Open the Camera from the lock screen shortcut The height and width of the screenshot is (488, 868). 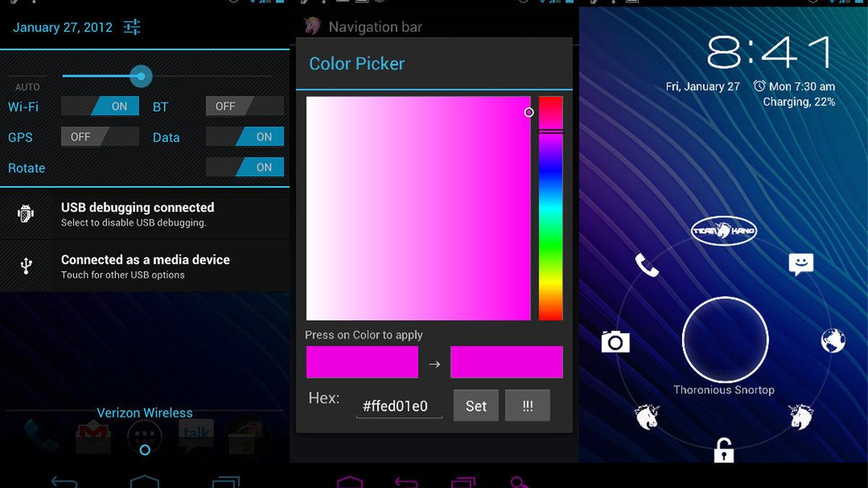(615, 341)
